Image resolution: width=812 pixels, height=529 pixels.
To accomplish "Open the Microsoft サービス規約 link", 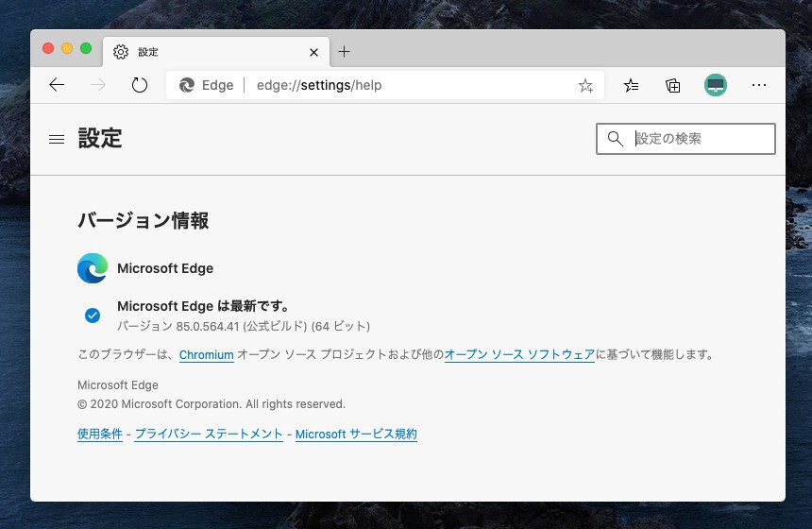I will tap(356, 434).
